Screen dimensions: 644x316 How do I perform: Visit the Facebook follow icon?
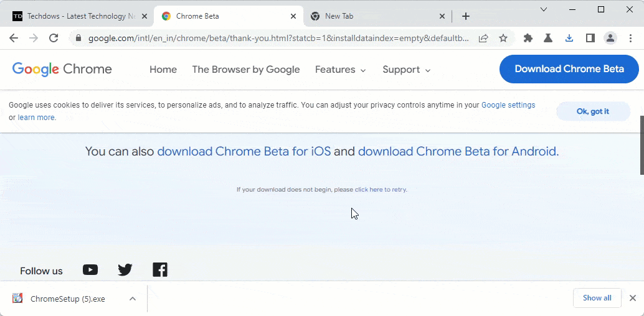[160, 269]
